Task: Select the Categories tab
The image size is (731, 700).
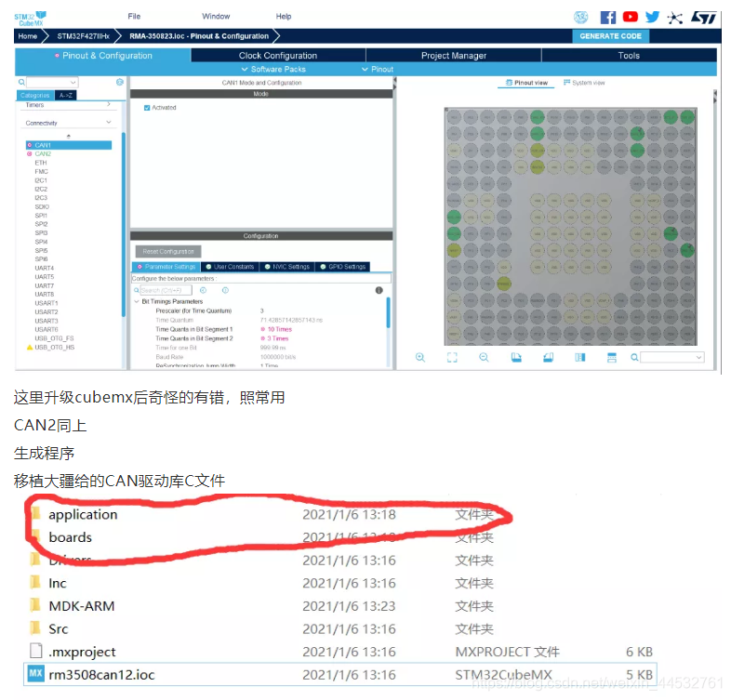Action: pyautogui.click(x=35, y=95)
